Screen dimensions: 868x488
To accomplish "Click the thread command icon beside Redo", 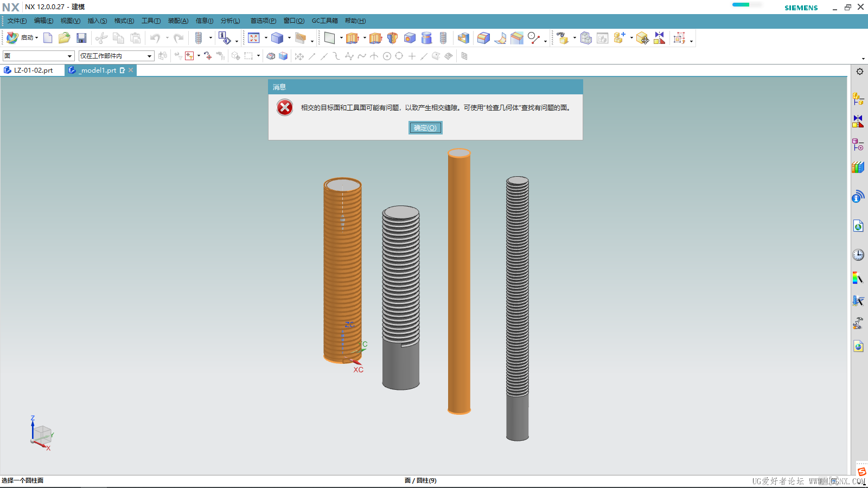I will pyautogui.click(x=199, y=38).
